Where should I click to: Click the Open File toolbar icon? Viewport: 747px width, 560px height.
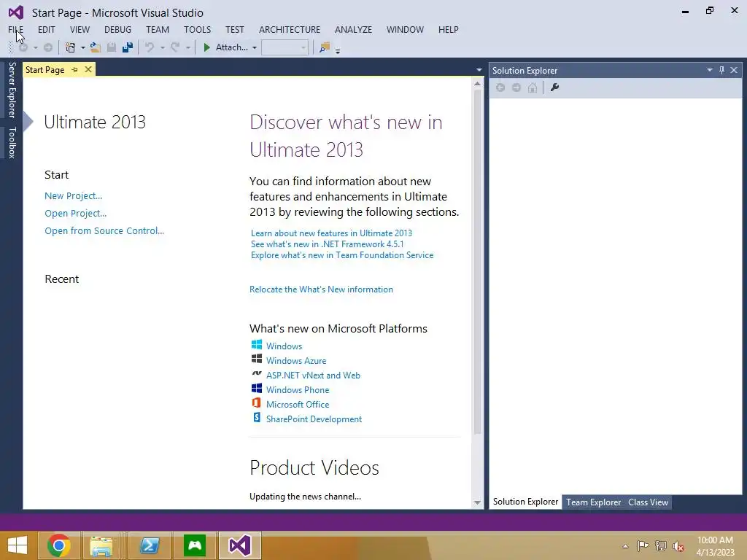pyautogui.click(x=96, y=47)
